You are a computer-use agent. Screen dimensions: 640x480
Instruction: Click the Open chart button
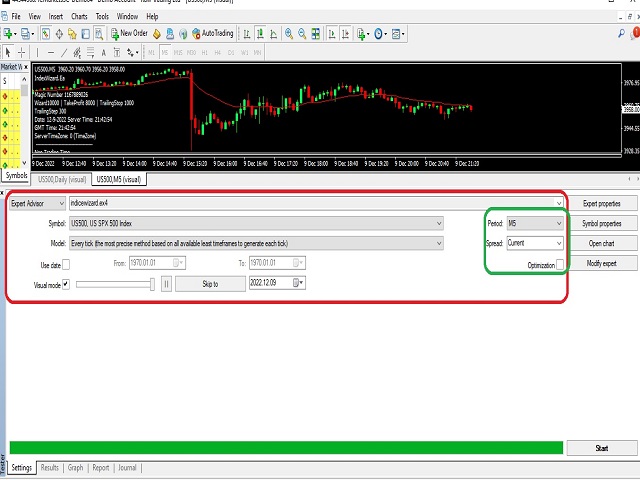pyautogui.click(x=602, y=243)
